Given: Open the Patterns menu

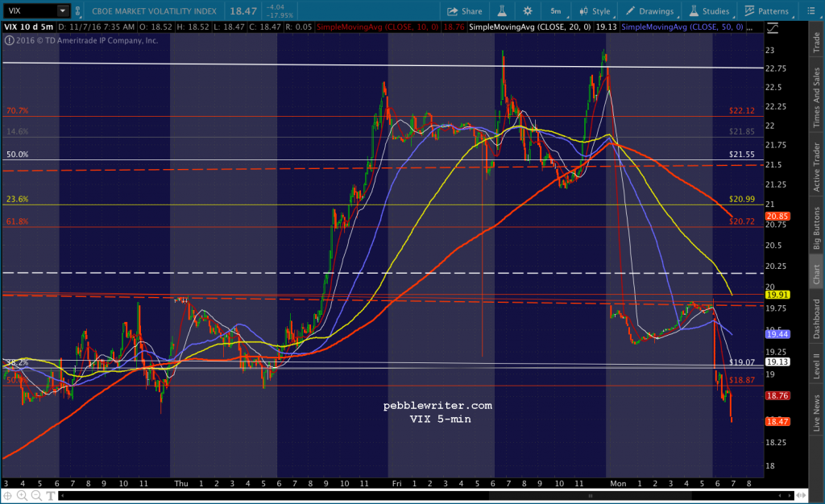Looking at the screenshot, I should tap(767, 11).
